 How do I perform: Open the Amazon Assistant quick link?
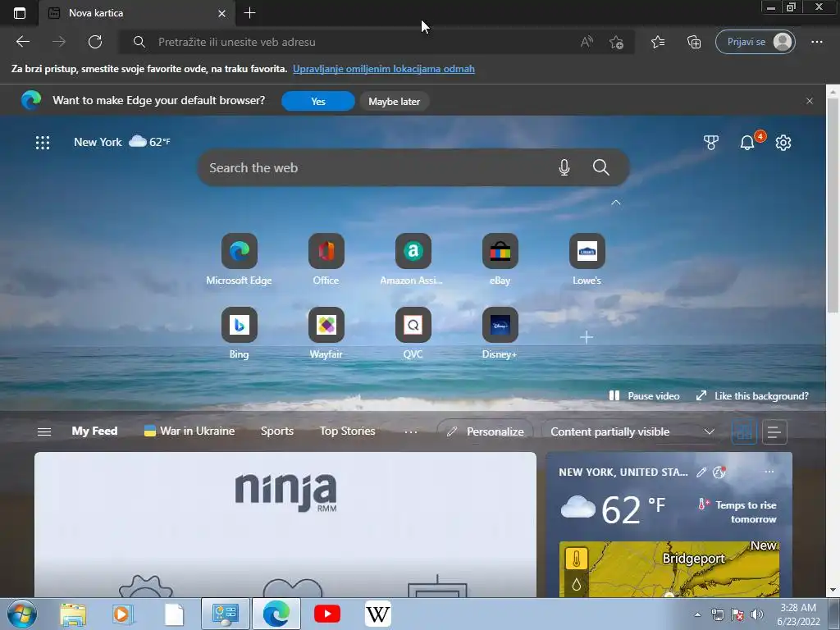(413, 260)
